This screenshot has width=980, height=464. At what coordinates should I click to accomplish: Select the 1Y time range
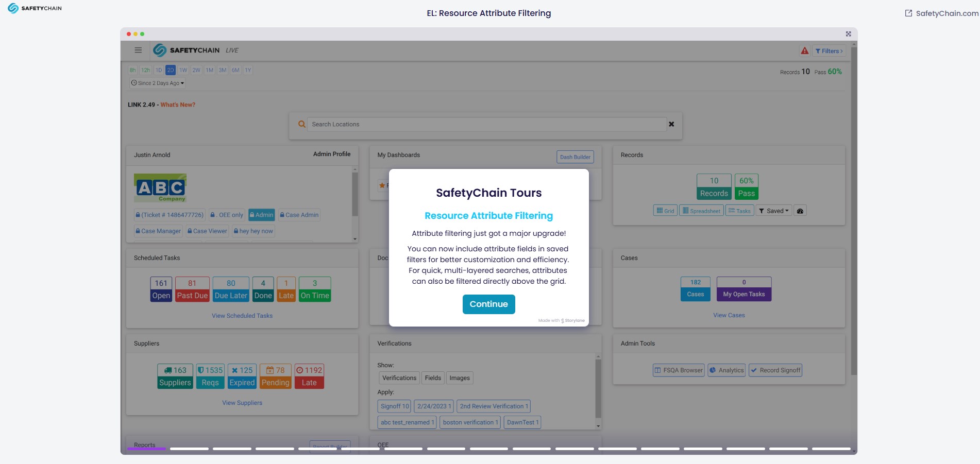[248, 70]
